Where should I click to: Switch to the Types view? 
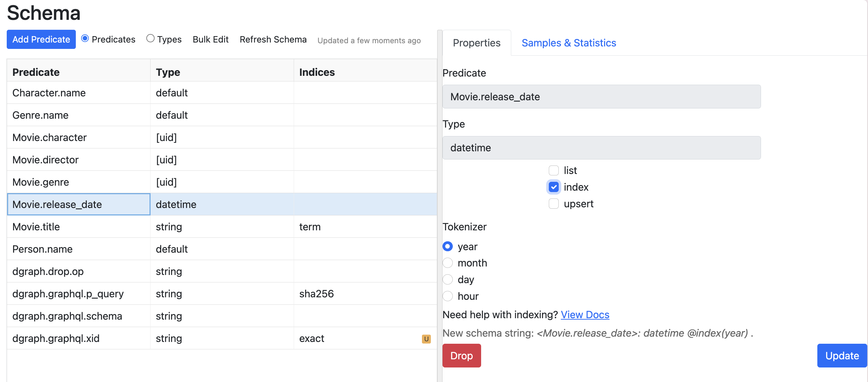click(x=150, y=38)
